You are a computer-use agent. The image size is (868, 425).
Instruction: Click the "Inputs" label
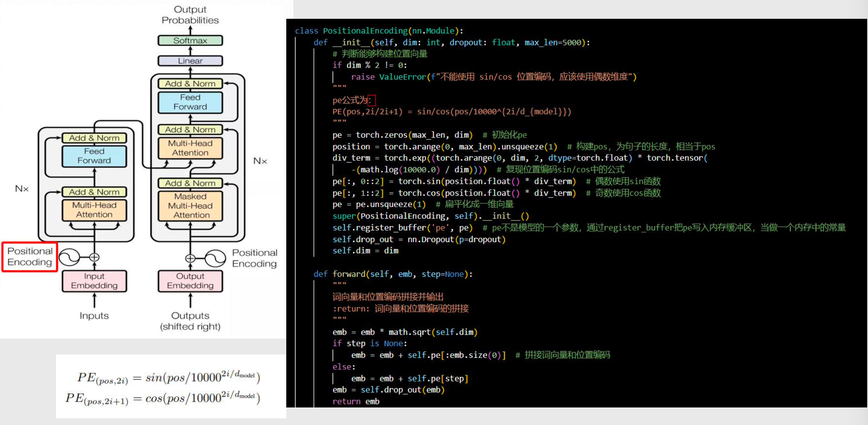94,316
